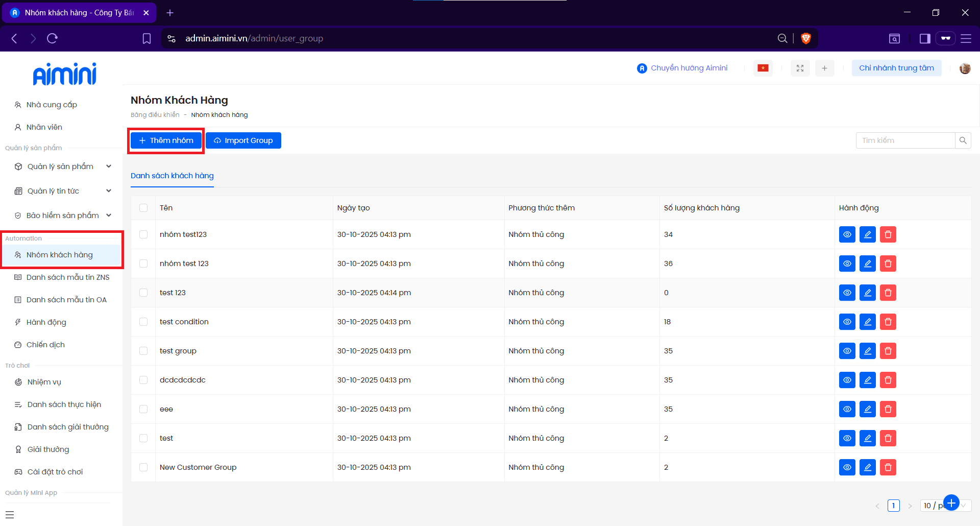Expand Quản lý tin tức sidebar section

click(x=61, y=191)
